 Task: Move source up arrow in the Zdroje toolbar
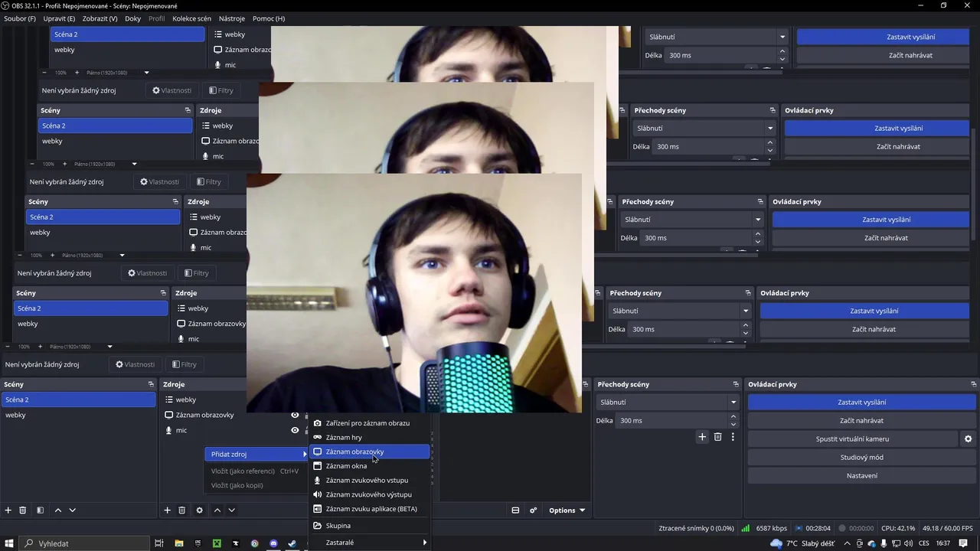pyautogui.click(x=217, y=510)
